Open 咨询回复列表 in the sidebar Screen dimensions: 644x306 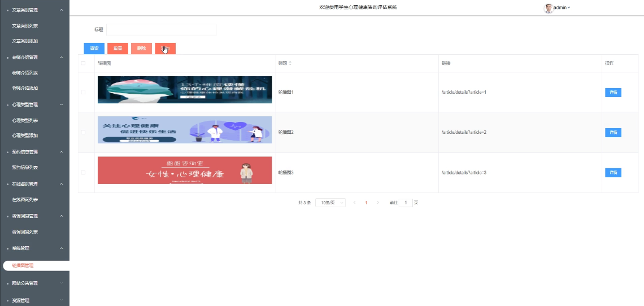(25, 231)
